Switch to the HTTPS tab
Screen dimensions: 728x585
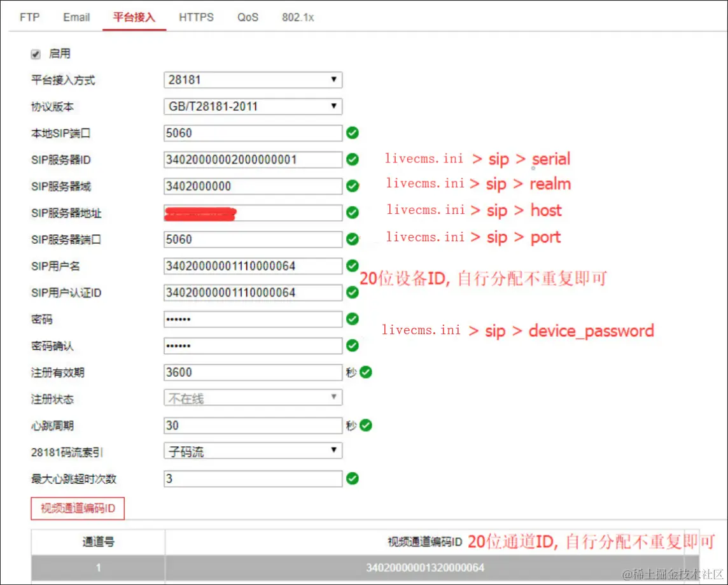196,17
